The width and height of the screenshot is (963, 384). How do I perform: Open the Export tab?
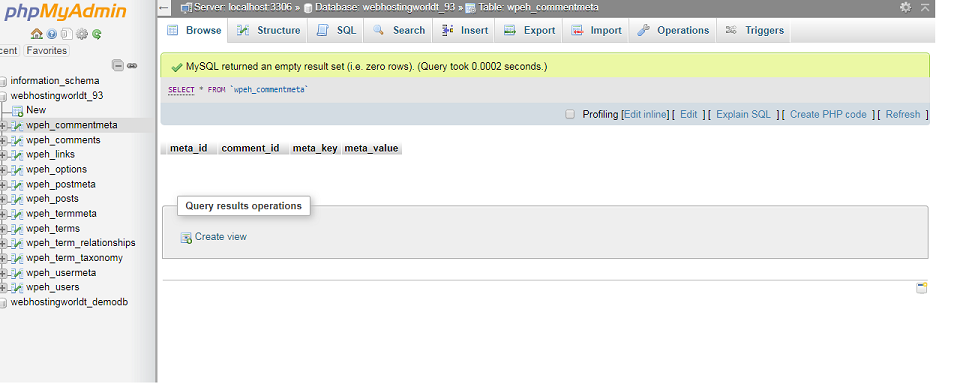(x=529, y=30)
